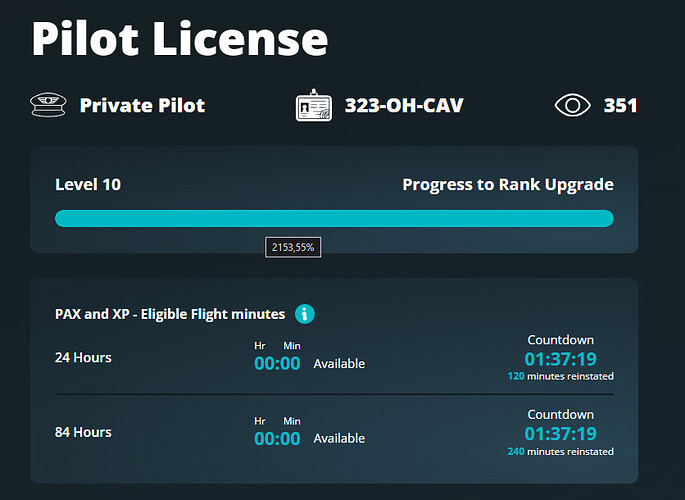
Task: Click the 84 Hours available time 00:00
Action: pyautogui.click(x=277, y=438)
